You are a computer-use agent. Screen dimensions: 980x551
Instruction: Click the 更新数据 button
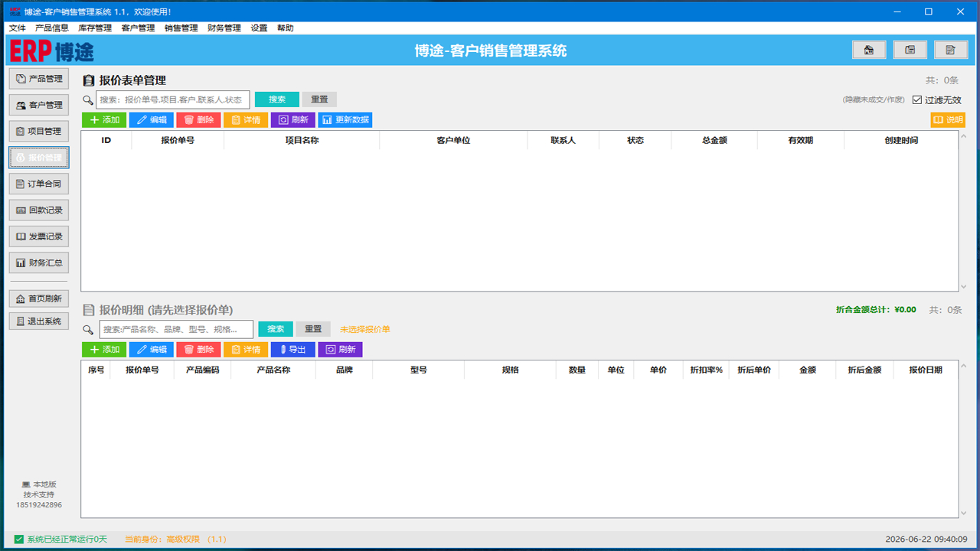(x=345, y=120)
